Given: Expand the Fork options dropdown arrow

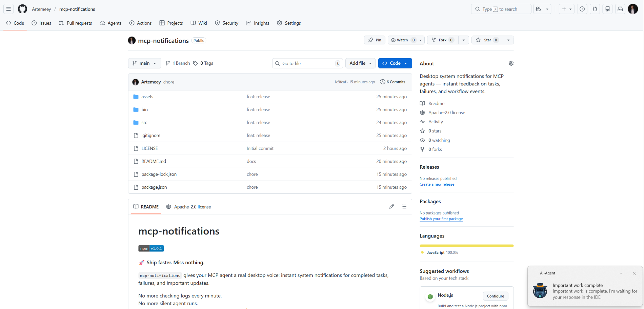Looking at the screenshot, I should click(464, 40).
